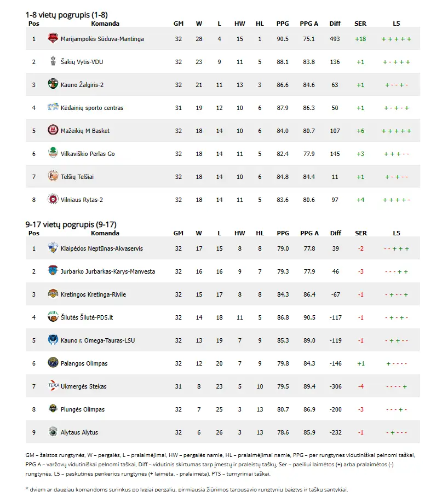Open the Plungės Olimpas team link
The image size is (448, 492).
(83, 409)
